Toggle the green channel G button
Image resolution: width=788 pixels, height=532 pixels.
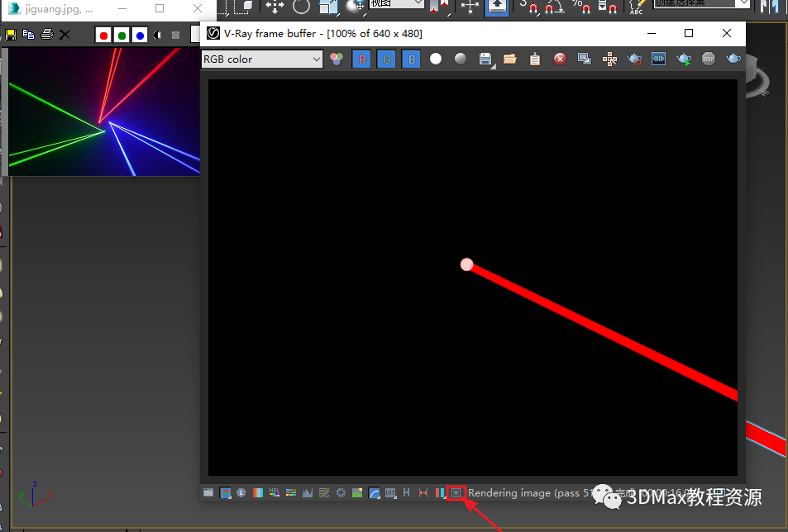point(386,59)
